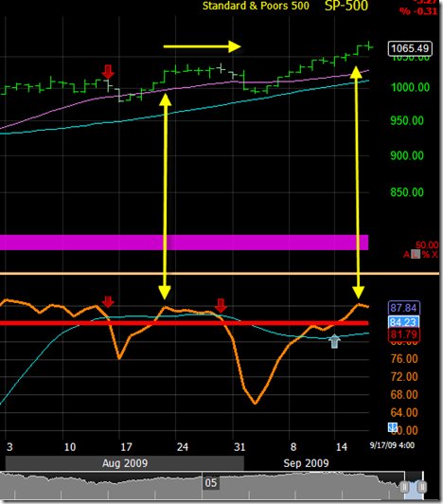Screen dimensions: 443x504
Task: Click the Standard & Poors 500 chart title
Action: tap(256, 6)
